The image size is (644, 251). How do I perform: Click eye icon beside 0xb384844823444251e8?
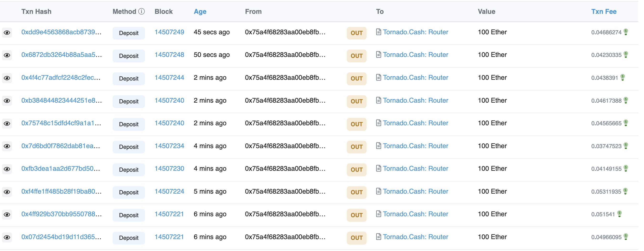[7, 101]
